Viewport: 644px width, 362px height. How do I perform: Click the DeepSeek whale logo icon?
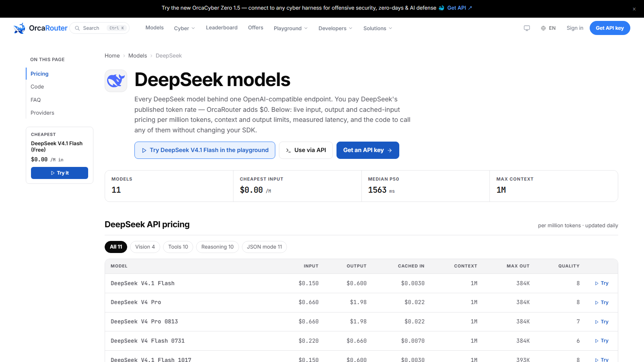pos(116,81)
